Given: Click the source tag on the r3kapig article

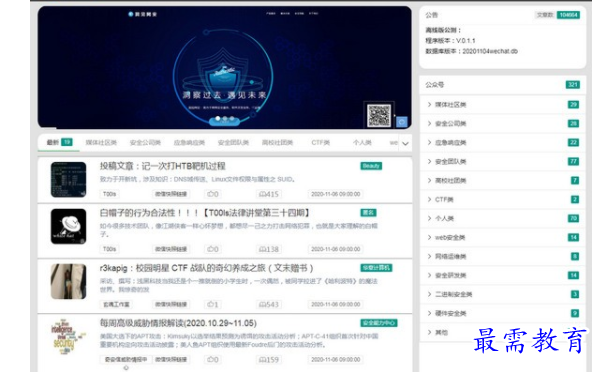Looking at the screenshot, I should [x=116, y=304].
